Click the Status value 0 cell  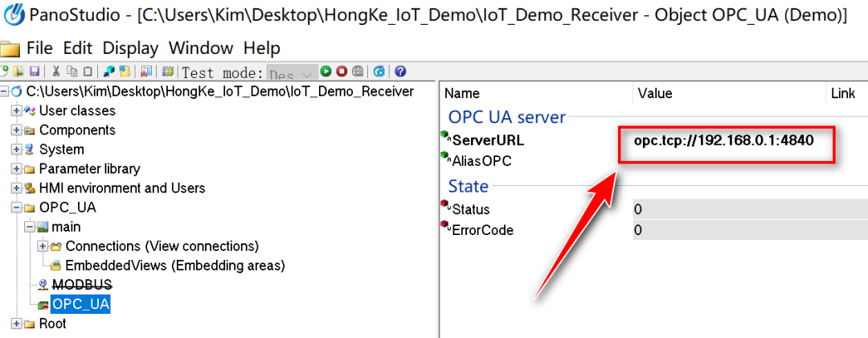pos(750,209)
